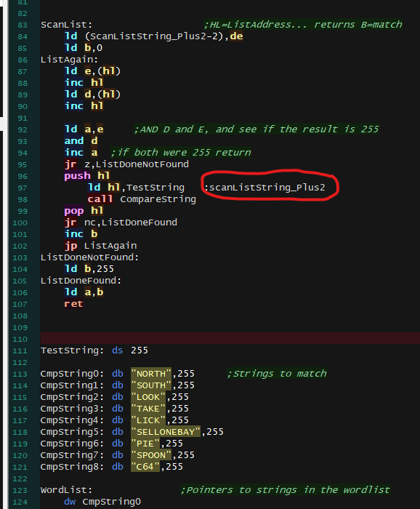Click the comment ';HL=ListAddress... returns B=match'
420x509 pixels.
(303, 25)
